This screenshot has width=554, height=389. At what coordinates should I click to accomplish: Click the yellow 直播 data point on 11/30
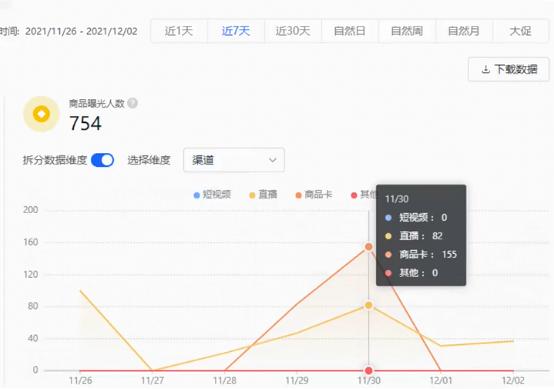pyautogui.click(x=369, y=305)
